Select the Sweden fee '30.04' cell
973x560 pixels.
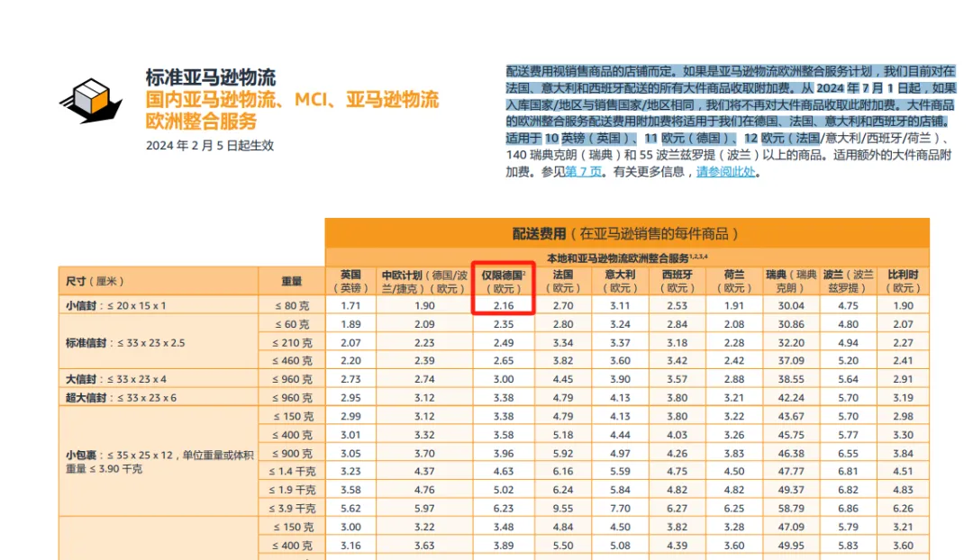791,306
